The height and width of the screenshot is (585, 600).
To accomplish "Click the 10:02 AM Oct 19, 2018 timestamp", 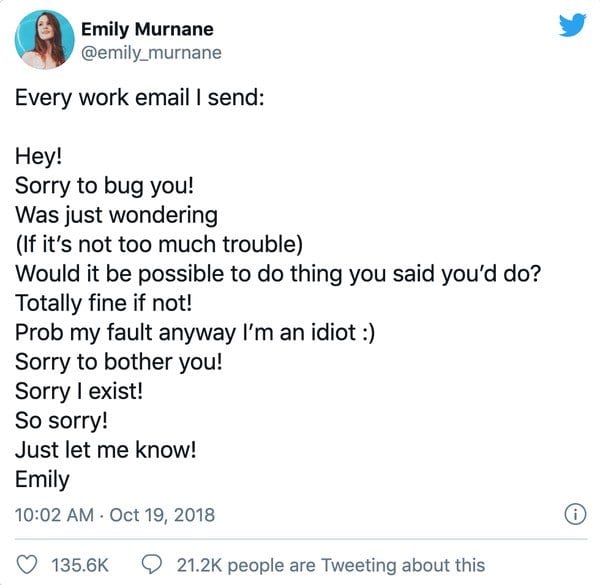I will 115,515.
